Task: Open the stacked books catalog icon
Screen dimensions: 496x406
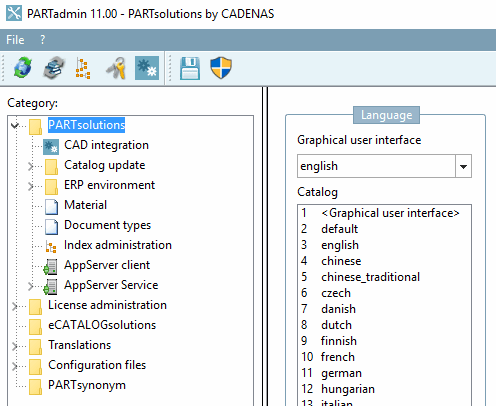Action: (54, 68)
